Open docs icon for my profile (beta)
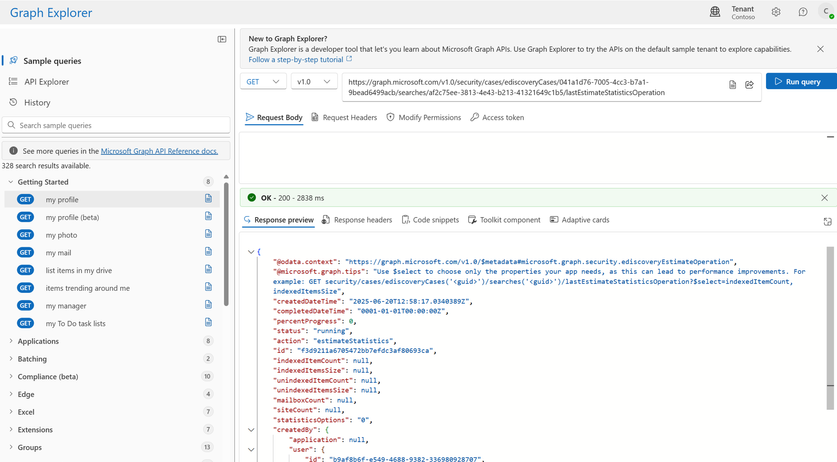 pyautogui.click(x=208, y=216)
